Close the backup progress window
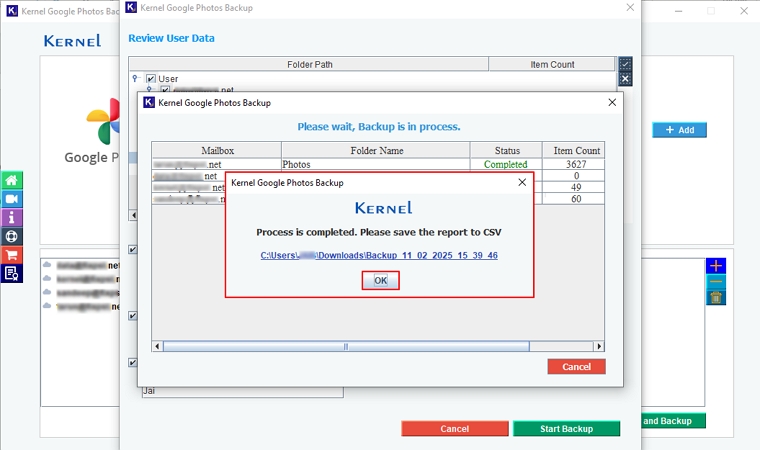Viewport: 760px width, 450px height. pos(612,102)
